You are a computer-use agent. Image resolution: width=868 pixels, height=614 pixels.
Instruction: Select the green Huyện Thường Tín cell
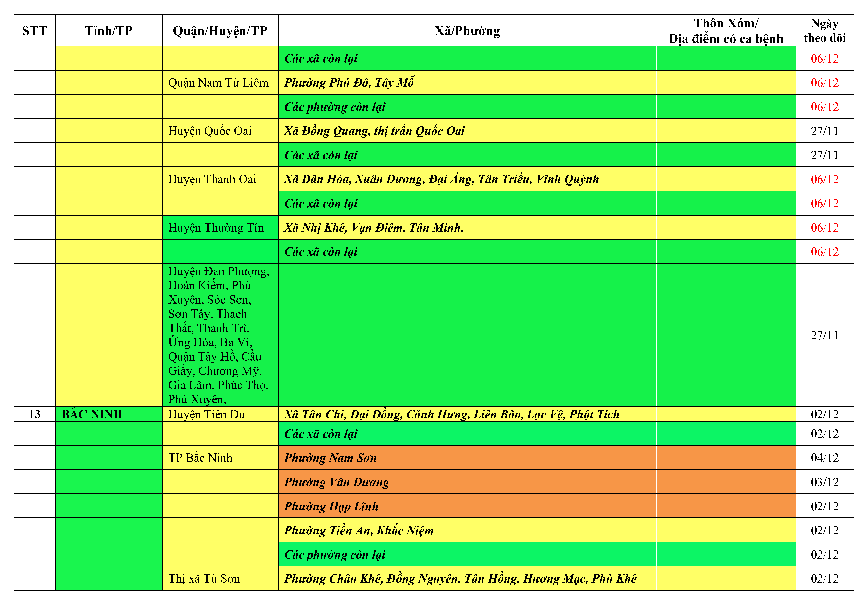pyautogui.click(x=216, y=228)
